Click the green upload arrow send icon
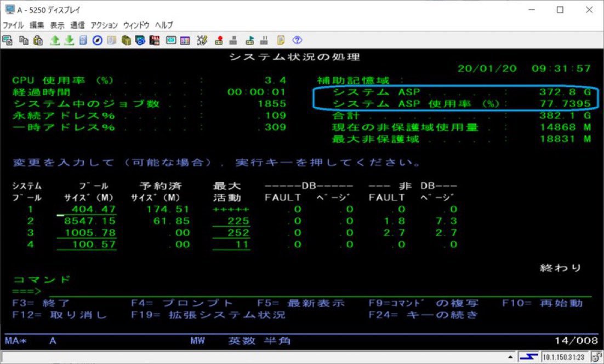Screen dimensions: 604x364 pyautogui.click(x=55, y=40)
